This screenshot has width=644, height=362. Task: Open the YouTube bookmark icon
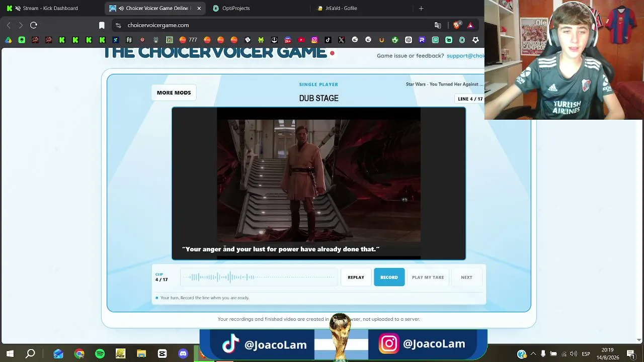point(301,40)
